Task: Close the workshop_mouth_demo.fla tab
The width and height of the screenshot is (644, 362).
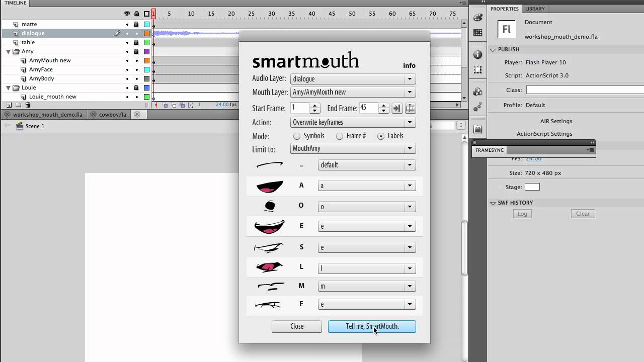Action: tap(7, 114)
